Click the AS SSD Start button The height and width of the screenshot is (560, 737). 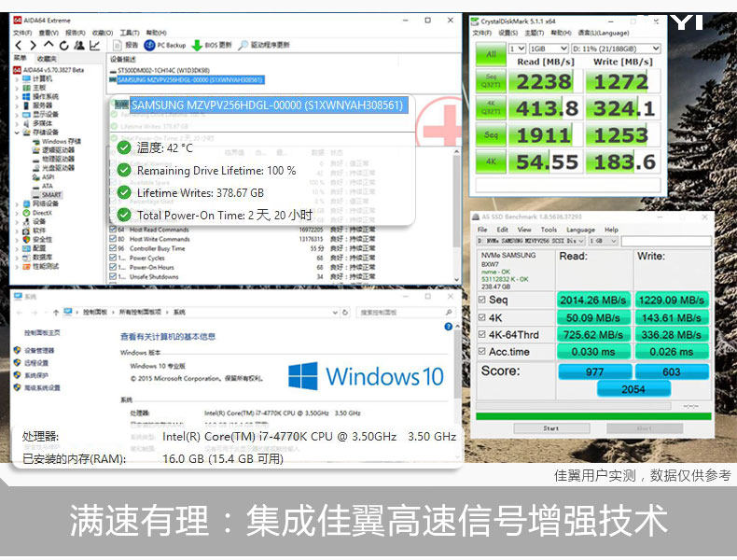(x=551, y=428)
